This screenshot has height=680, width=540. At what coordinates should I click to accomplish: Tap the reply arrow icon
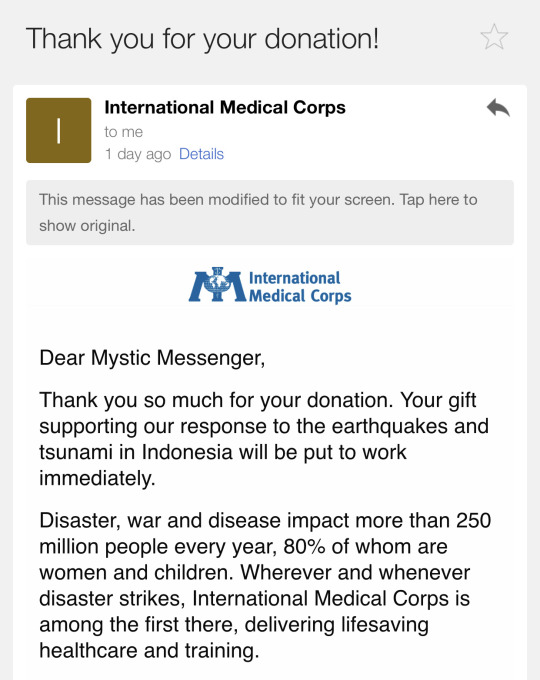click(498, 108)
